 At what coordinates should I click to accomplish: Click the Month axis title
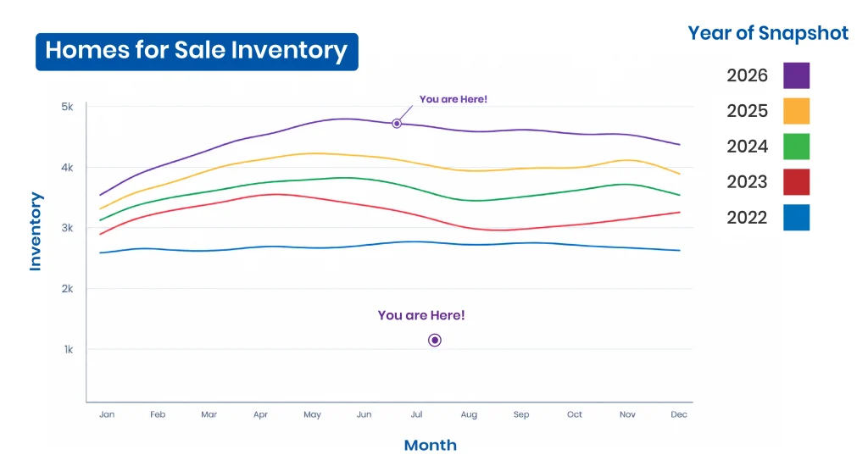coord(430,445)
